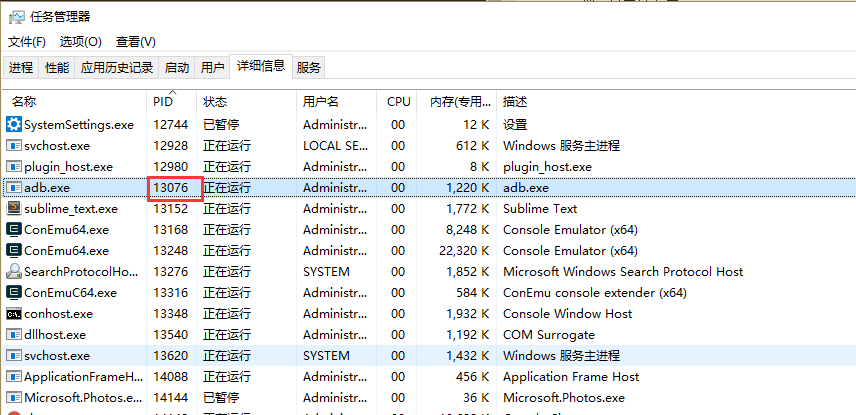Click LOCAL SE... user name cell
The image size is (856, 415).
click(335, 146)
